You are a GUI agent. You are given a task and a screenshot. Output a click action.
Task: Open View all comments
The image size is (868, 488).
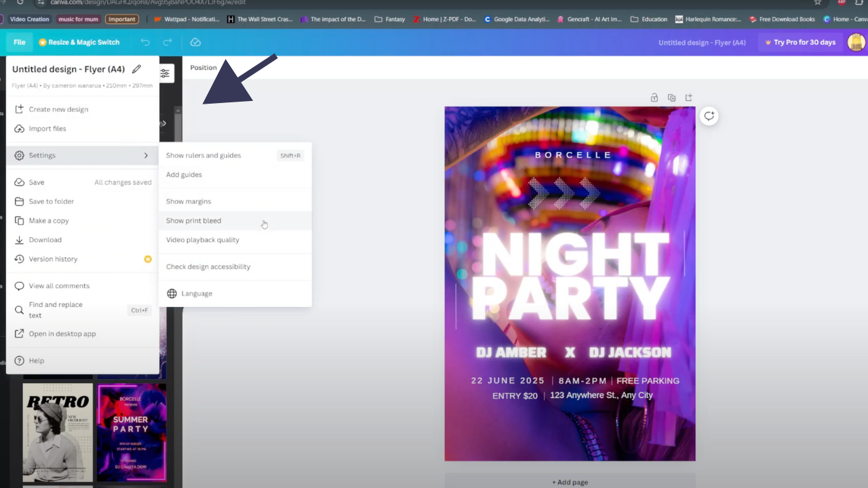coord(83,286)
